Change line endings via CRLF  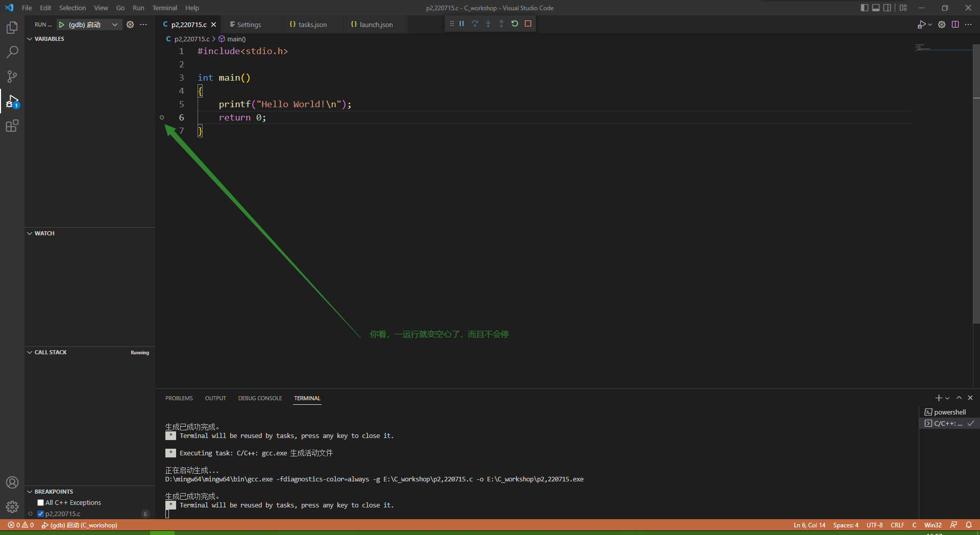click(897, 525)
